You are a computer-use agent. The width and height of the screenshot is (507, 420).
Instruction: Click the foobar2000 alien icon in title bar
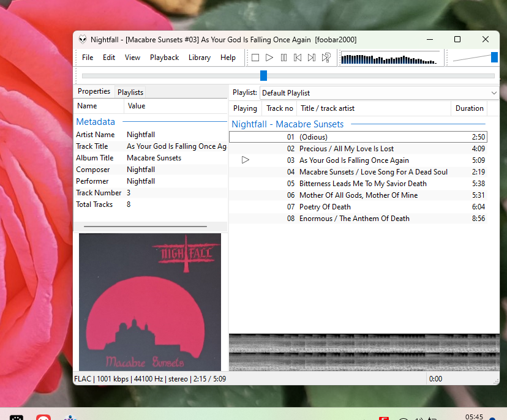coord(83,40)
